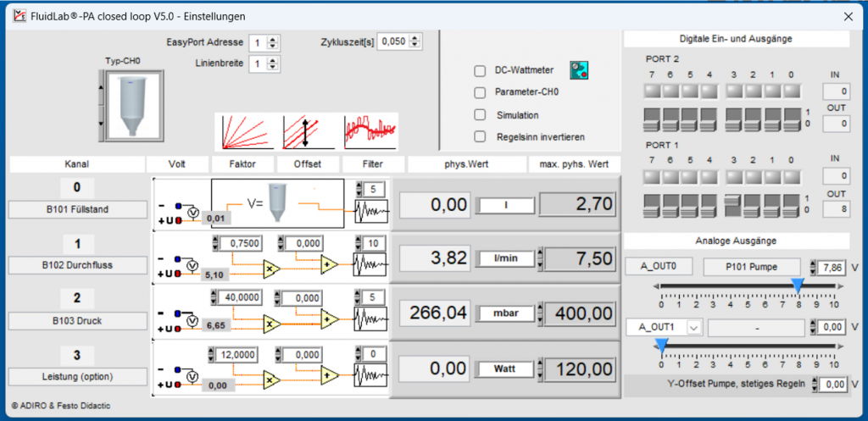Close the Einstellungen window

coord(848,15)
